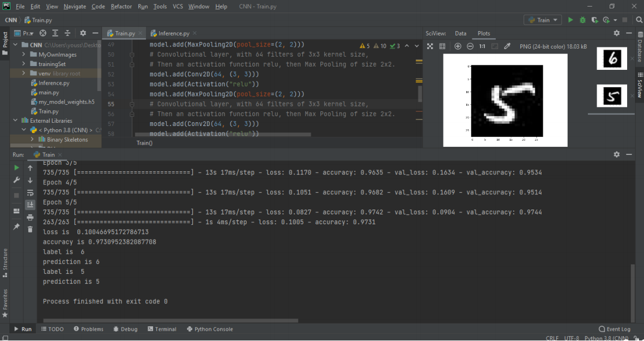644x341 pixels.
Task: Open the Debug tool window
Action: pos(125,329)
